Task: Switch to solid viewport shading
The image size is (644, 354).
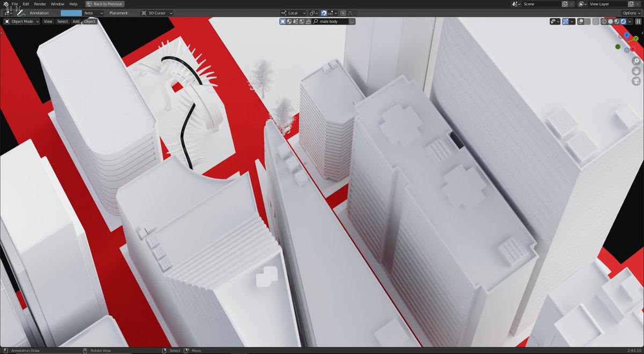Action: click(611, 21)
